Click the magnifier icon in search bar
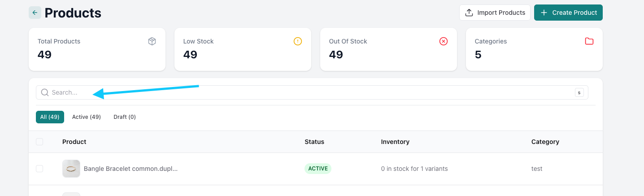644x196 pixels. tap(45, 92)
